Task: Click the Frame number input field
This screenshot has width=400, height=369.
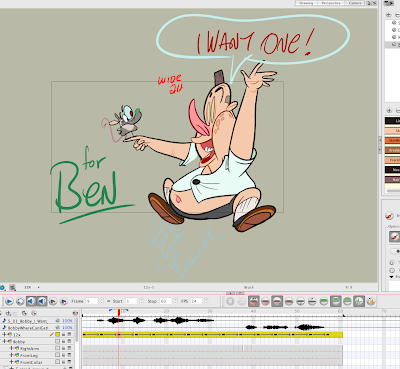Action: pyautogui.click(x=92, y=301)
